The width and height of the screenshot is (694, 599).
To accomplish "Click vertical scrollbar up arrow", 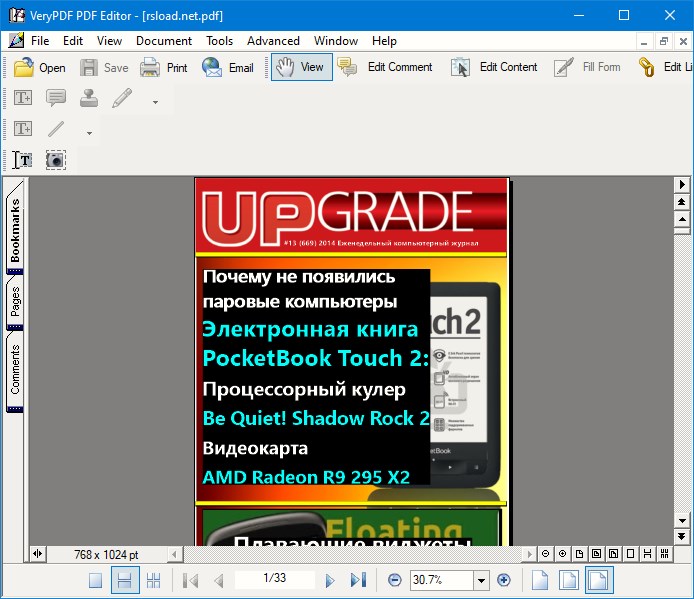I will (x=682, y=220).
